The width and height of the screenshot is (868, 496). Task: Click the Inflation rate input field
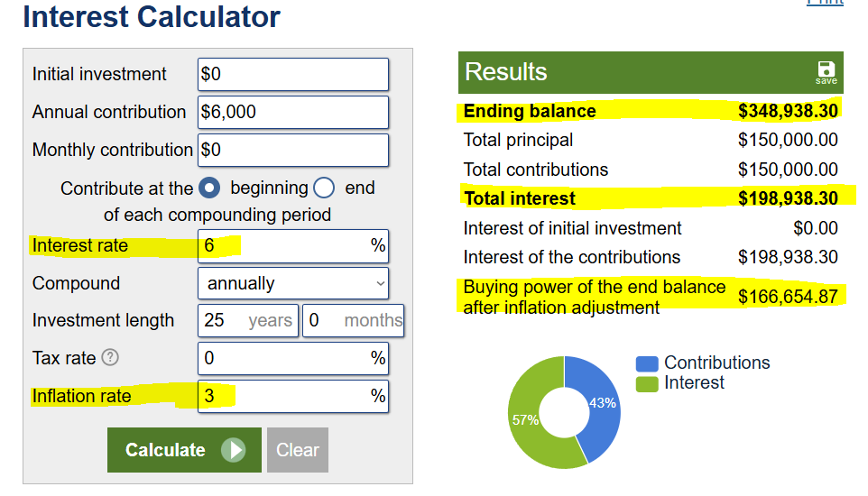coord(293,397)
